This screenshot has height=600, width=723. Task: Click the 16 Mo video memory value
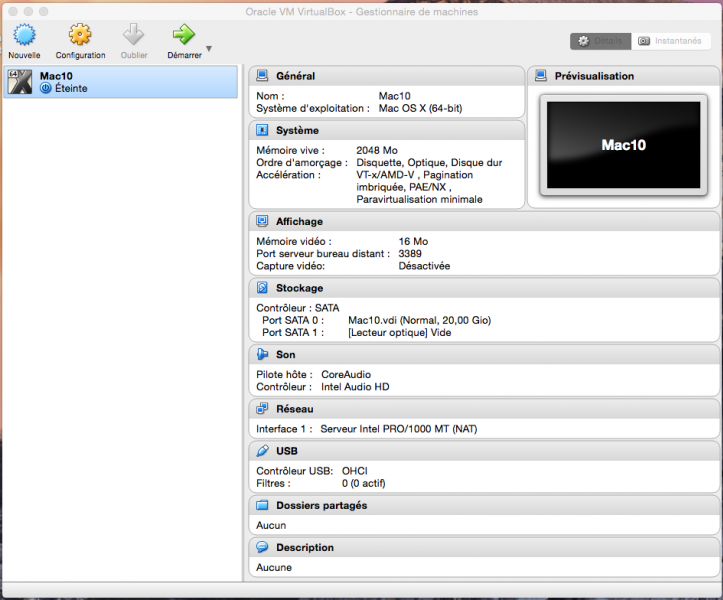413,241
